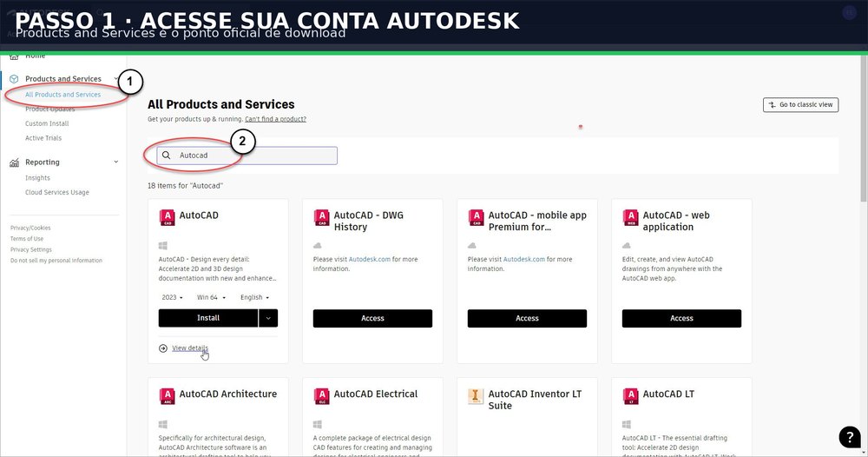
Task: Open View details link for AutoCAD
Action: tap(190, 348)
